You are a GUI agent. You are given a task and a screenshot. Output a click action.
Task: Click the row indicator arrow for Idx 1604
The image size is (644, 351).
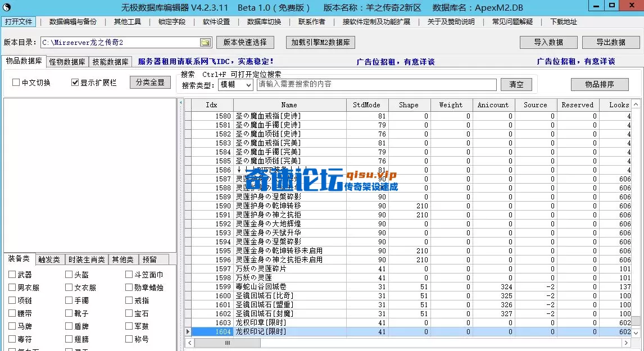click(188, 332)
